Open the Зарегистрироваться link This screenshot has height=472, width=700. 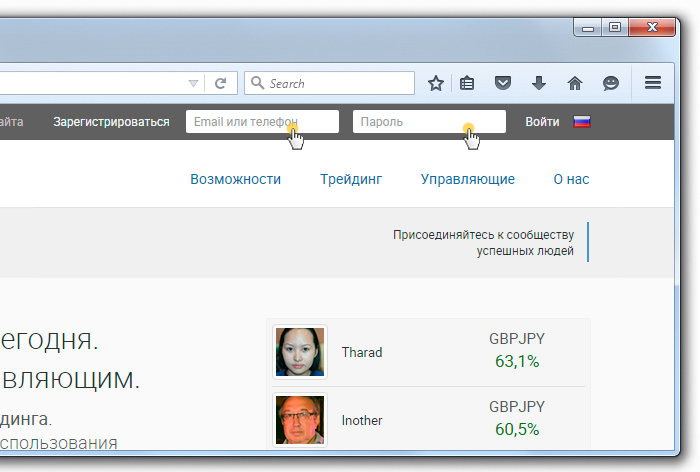click(111, 122)
